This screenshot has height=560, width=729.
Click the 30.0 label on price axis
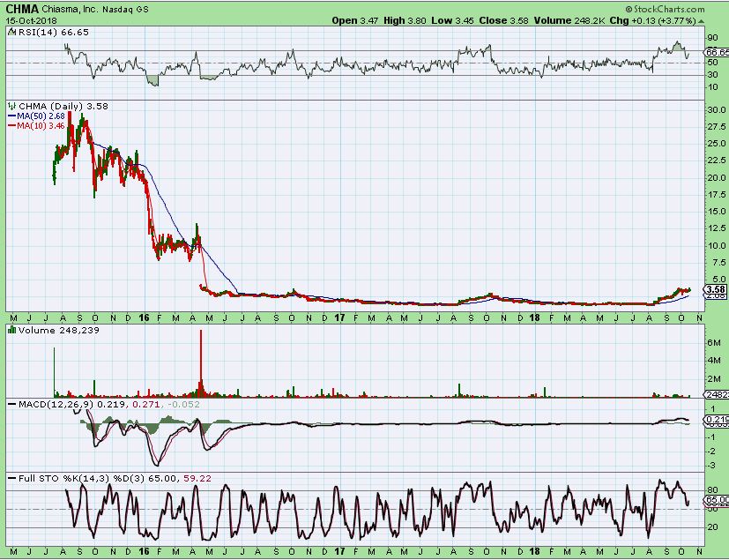pyautogui.click(x=717, y=109)
